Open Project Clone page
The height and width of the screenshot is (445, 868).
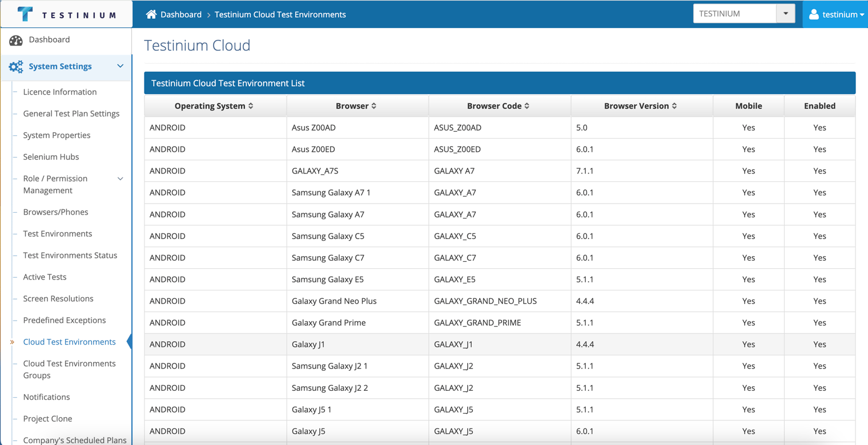(47, 419)
